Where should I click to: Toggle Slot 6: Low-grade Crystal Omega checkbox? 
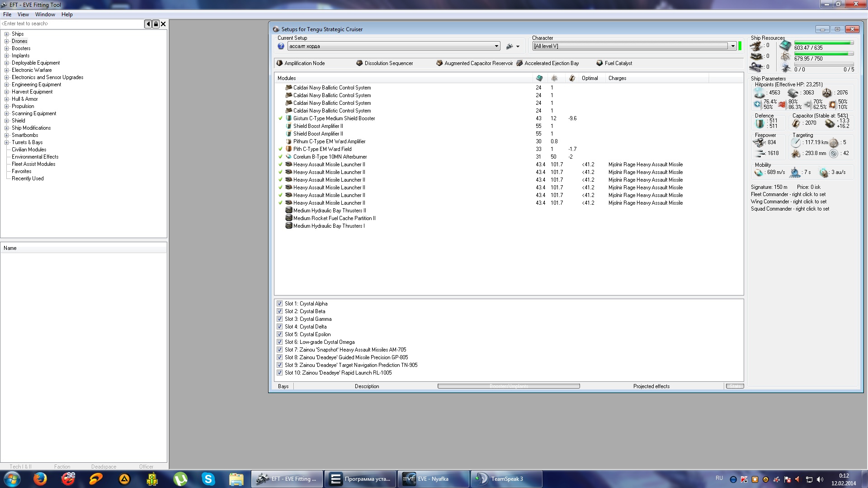pos(279,342)
